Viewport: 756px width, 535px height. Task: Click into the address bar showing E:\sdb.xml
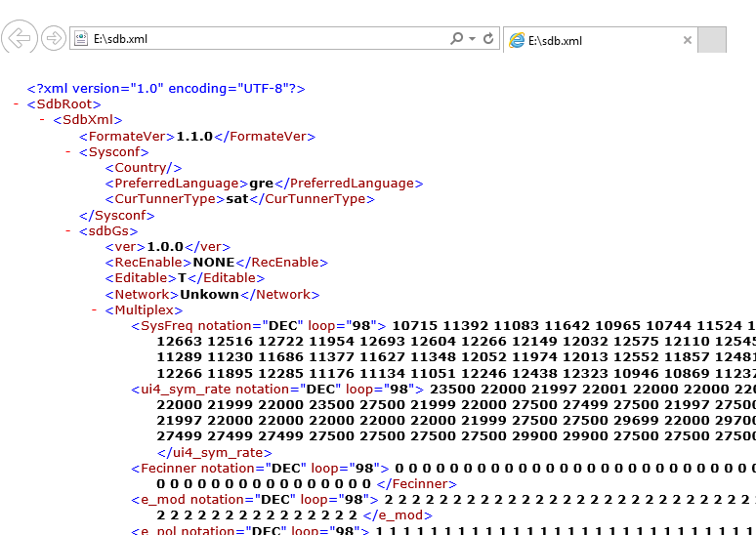264,39
